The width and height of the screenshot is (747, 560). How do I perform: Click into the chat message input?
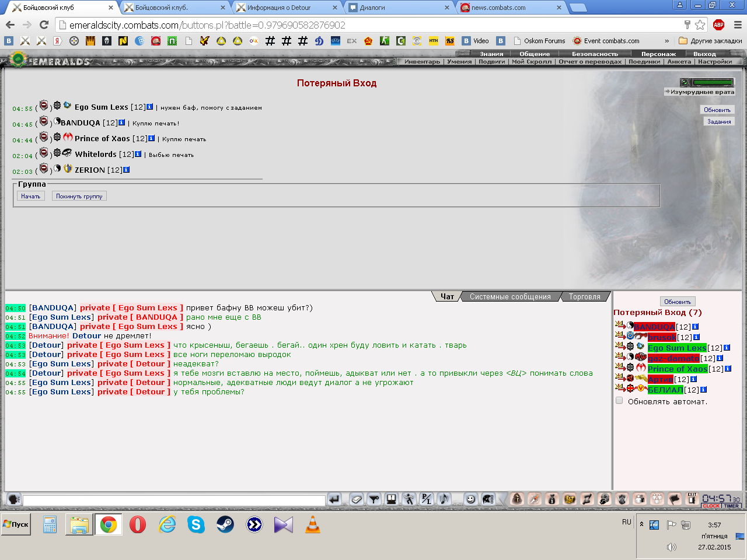(174, 500)
